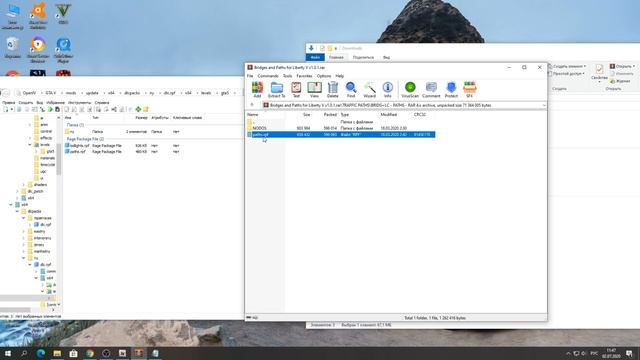Open the Tools menu in WinRAR

pos(287,76)
